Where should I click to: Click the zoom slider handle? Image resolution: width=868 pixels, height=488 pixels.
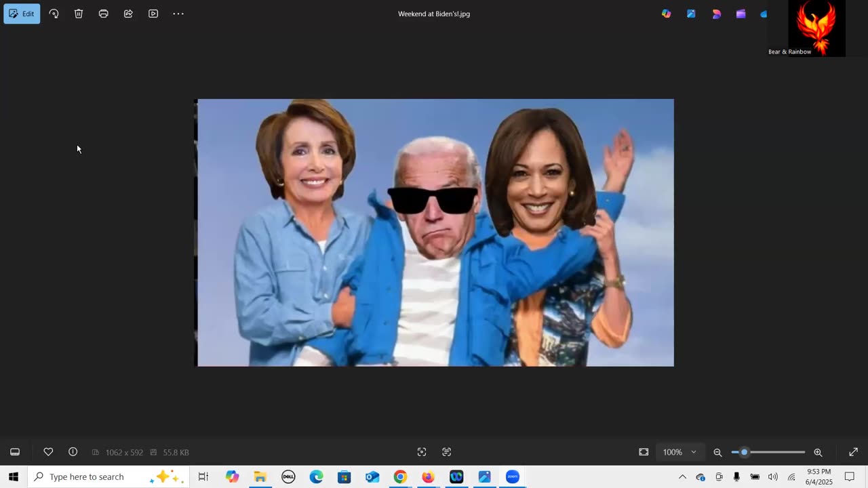(744, 452)
